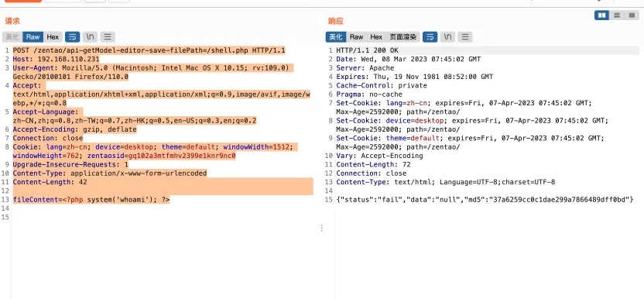Switch request view to the Hex tab
This screenshot has width=644, height=299.
53,37
